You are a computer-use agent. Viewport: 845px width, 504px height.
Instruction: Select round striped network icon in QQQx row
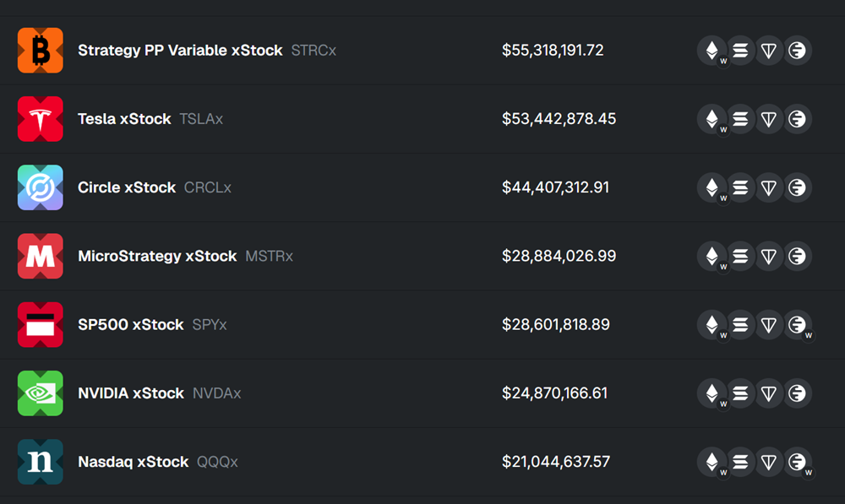pyautogui.click(x=797, y=462)
